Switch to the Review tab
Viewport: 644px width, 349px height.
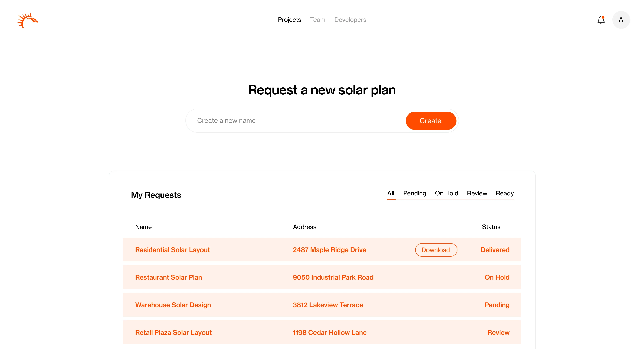(x=477, y=194)
